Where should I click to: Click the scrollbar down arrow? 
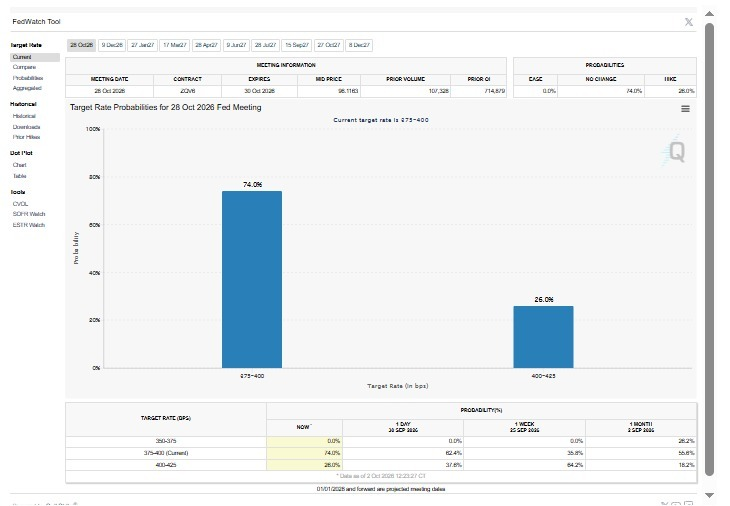click(x=710, y=495)
